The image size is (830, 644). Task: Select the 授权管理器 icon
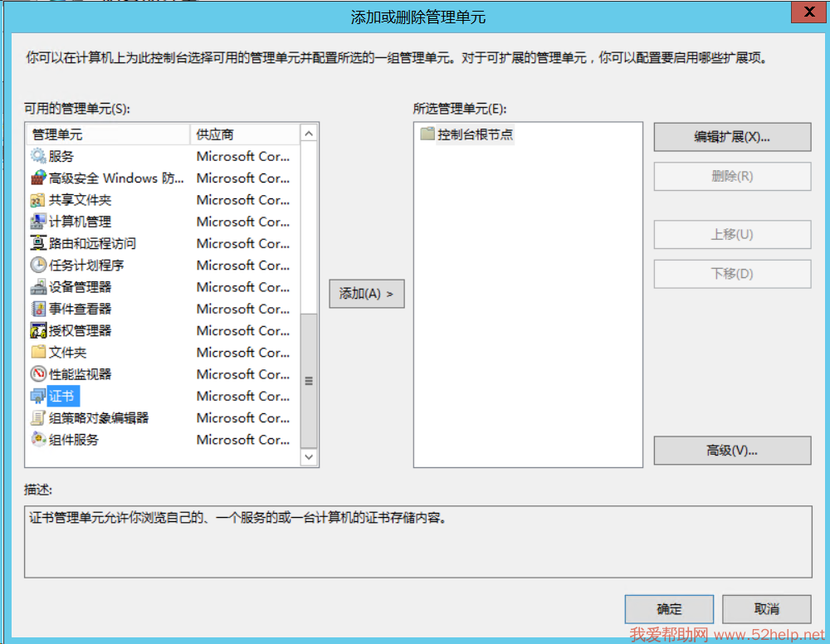click(x=38, y=330)
